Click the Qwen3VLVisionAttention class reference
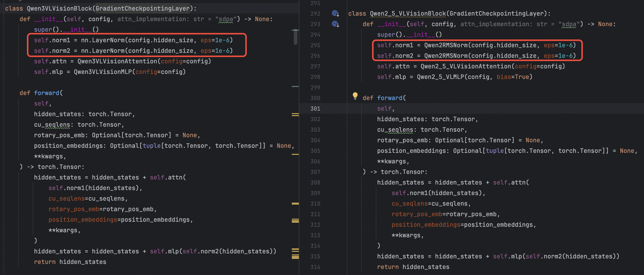The width and height of the screenshot is (644, 275). pyautogui.click(x=117, y=61)
